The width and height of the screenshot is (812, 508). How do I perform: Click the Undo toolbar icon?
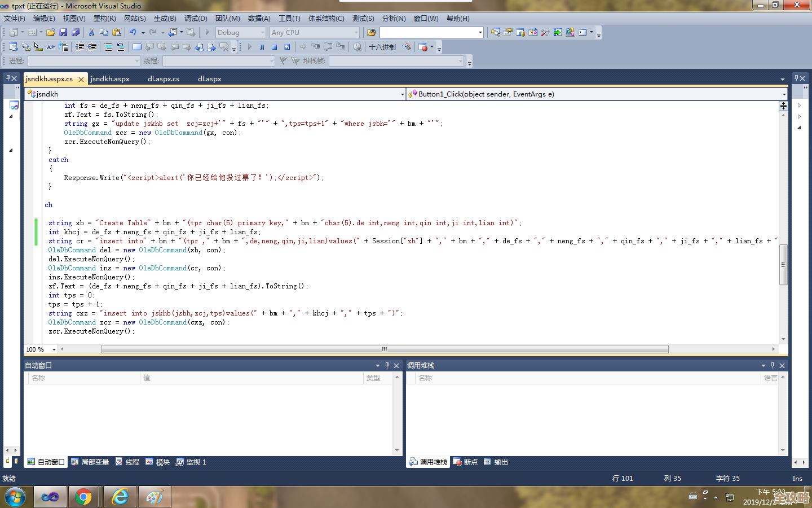pyautogui.click(x=133, y=32)
